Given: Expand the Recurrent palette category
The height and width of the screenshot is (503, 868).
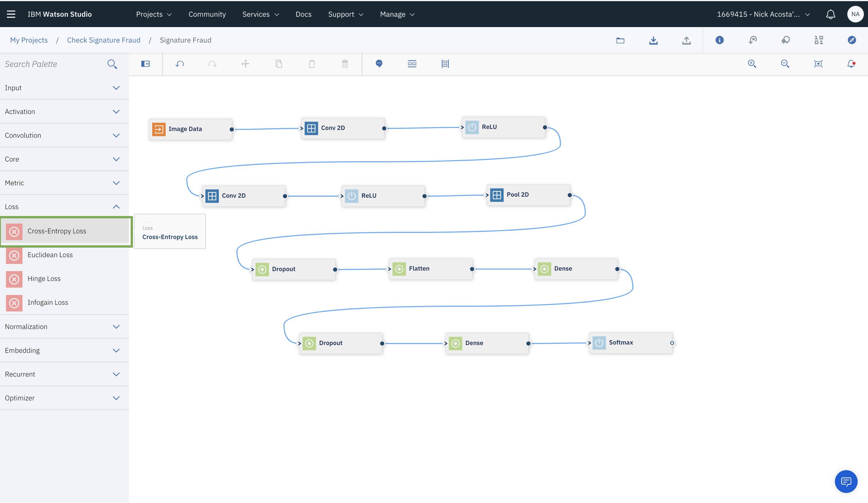Looking at the screenshot, I should coord(64,374).
